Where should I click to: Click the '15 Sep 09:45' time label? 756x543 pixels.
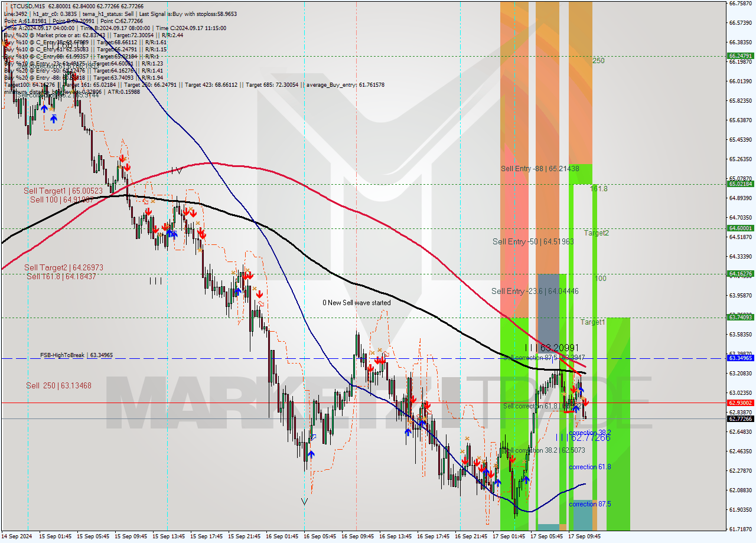click(x=131, y=537)
